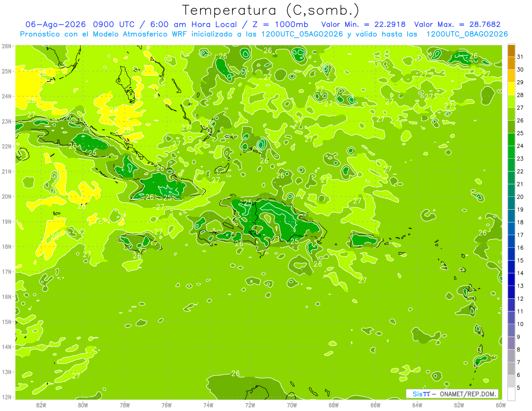Click colorbar label '20'
The width and height of the screenshot is (532, 411).
tap(520, 197)
